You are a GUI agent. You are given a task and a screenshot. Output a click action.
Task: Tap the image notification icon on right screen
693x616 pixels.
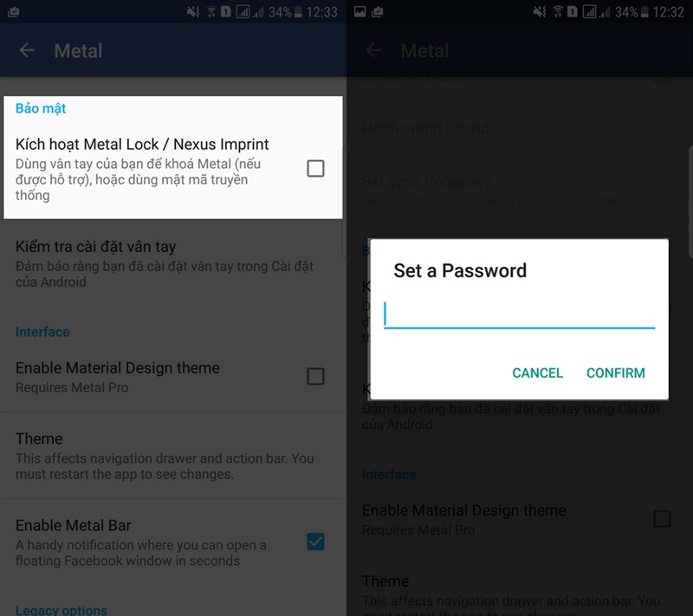point(359,12)
